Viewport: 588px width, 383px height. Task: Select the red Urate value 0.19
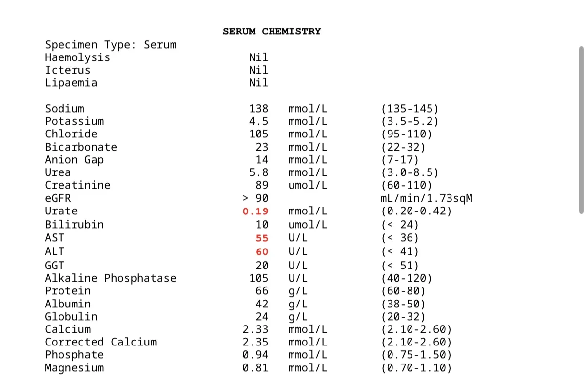tap(255, 211)
